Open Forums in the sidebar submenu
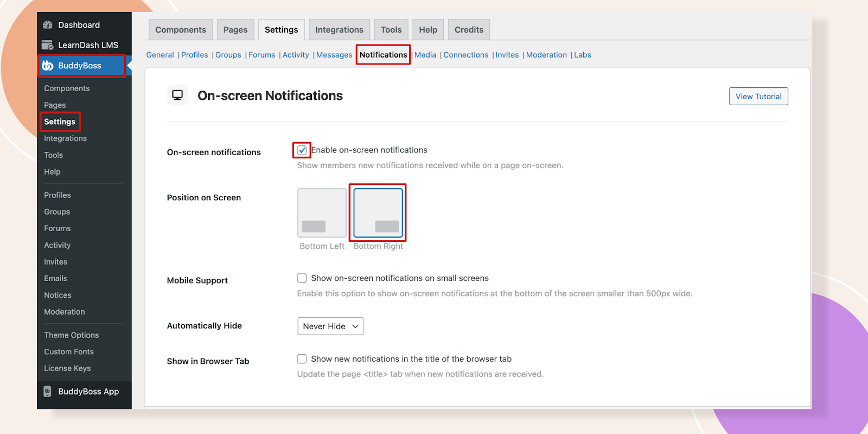868x434 pixels. pos(58,228)
